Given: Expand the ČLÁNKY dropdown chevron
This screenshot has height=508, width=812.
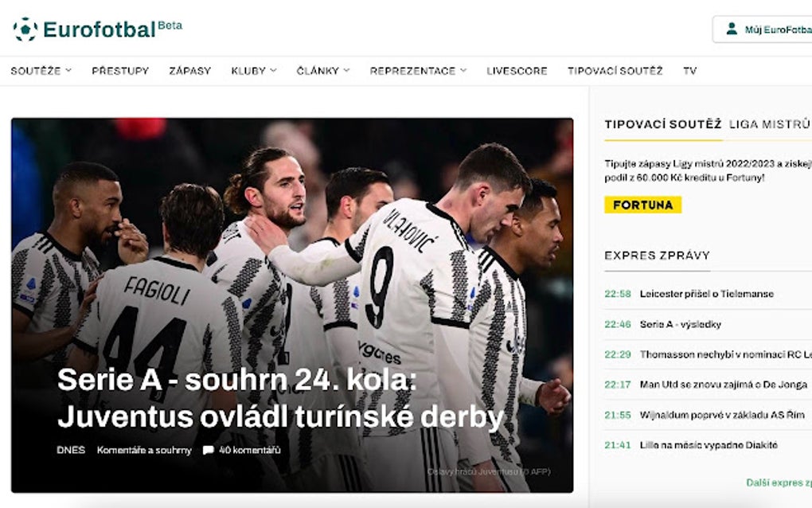Looking at the screenshot, I should click(x=346, y=70).
